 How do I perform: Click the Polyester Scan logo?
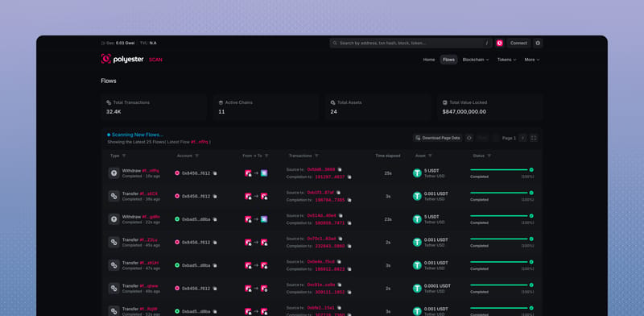131,60
